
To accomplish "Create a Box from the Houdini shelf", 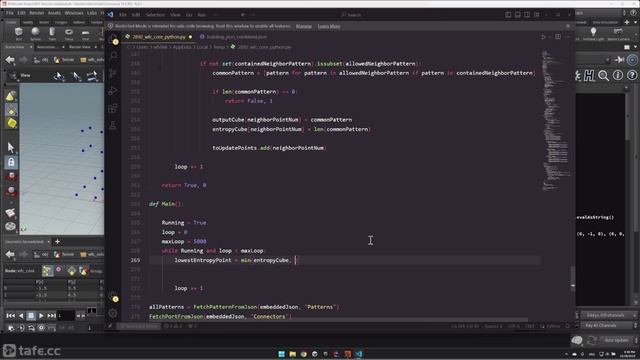I will (19, 33).
